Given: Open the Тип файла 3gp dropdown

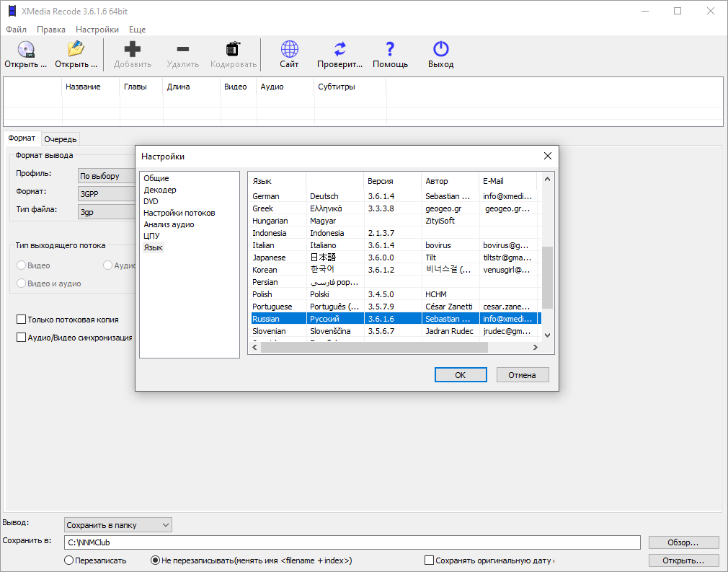Looking at the screenshot, I should click(x=107, y=212).
